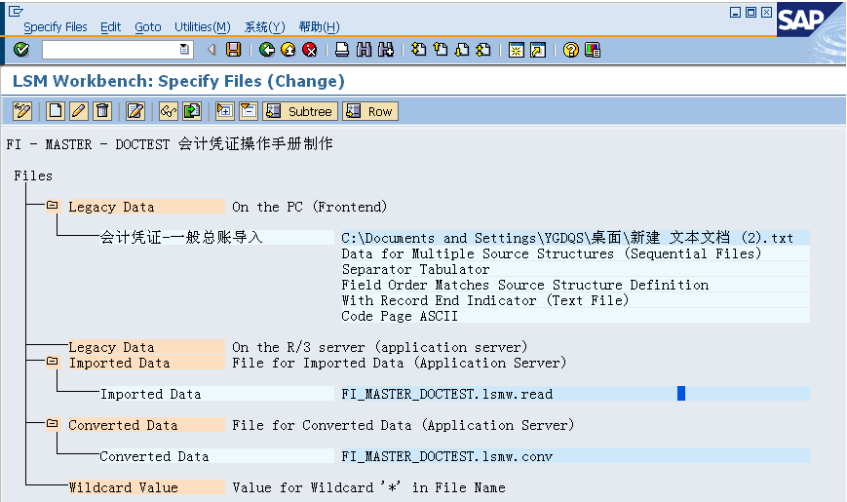Click the Create entry blank page icon

click(x=55, y=111)
